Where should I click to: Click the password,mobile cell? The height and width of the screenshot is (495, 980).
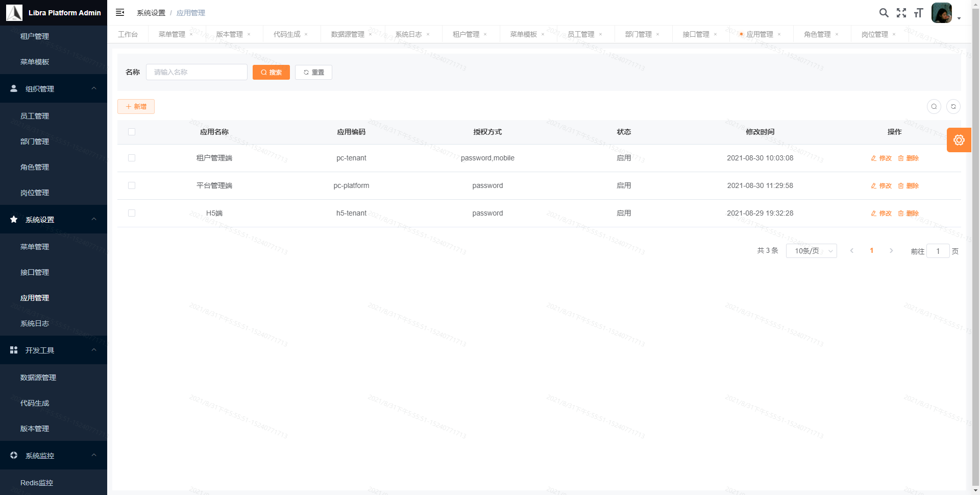click(487, 158)
